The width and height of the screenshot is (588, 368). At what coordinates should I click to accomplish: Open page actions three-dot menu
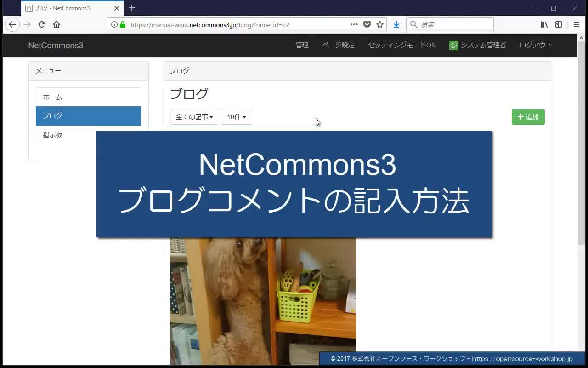pos(354,24)
